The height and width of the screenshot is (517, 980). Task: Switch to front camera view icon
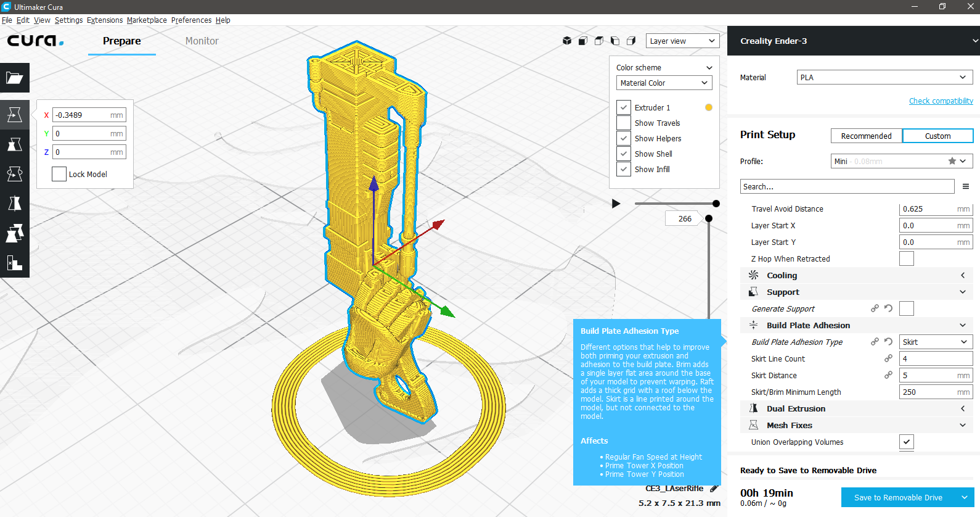583,41
